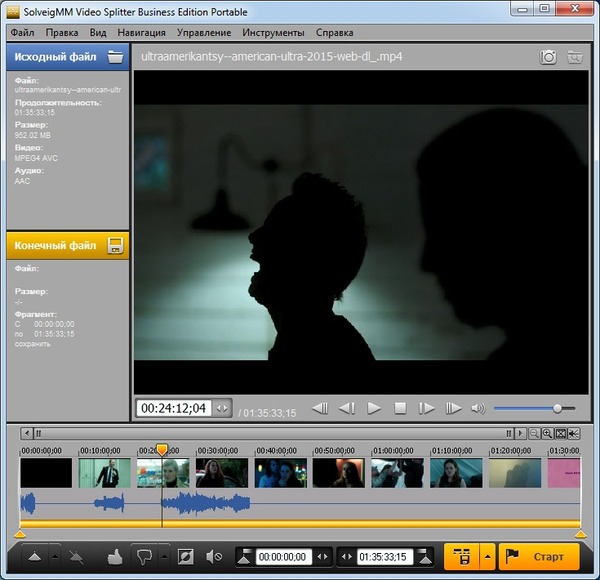Click the invert fragments icon
The width and height of the screenshot is (600, 580).
(x=185, y=556)
